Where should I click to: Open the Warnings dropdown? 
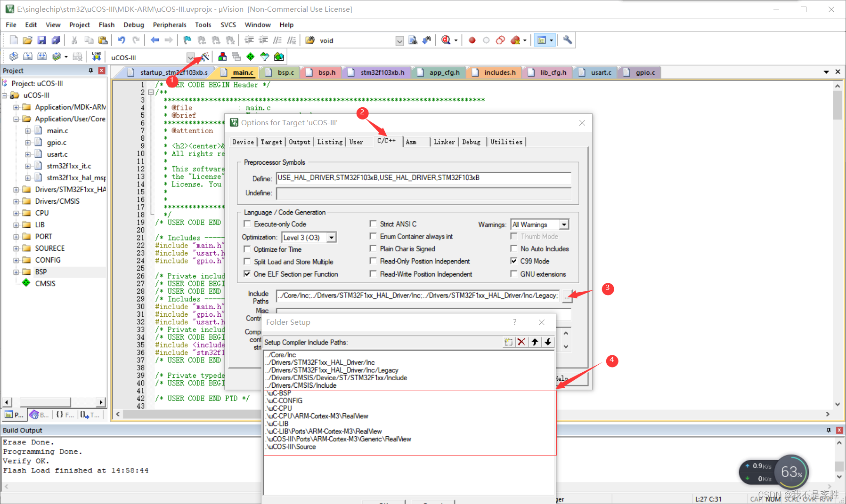pos(564,224)
